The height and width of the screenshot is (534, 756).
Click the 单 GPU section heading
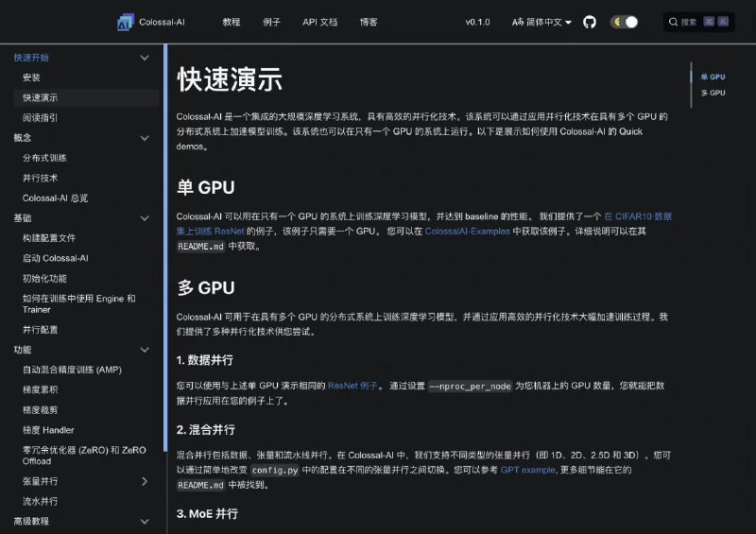(x=205, y=187)
